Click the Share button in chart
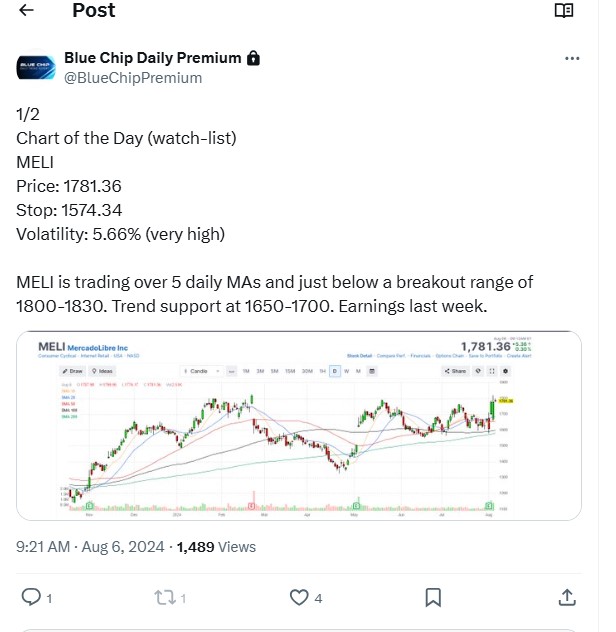616x632 pixels. tap(455, 371)
